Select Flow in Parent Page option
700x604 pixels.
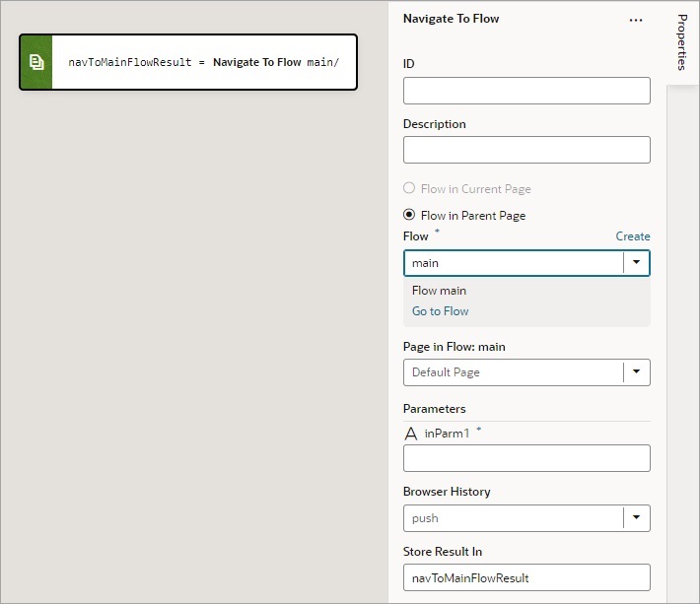409,215
